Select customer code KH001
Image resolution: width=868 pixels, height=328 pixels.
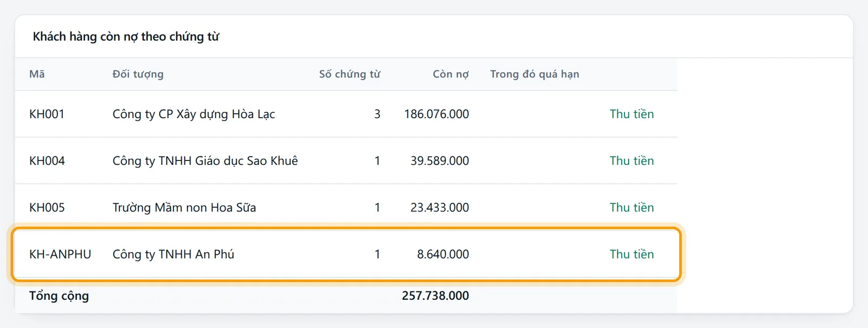pos(47,114)
